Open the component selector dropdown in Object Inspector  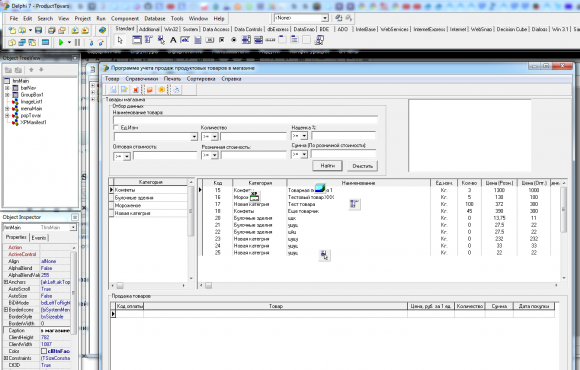click(73, 227)
